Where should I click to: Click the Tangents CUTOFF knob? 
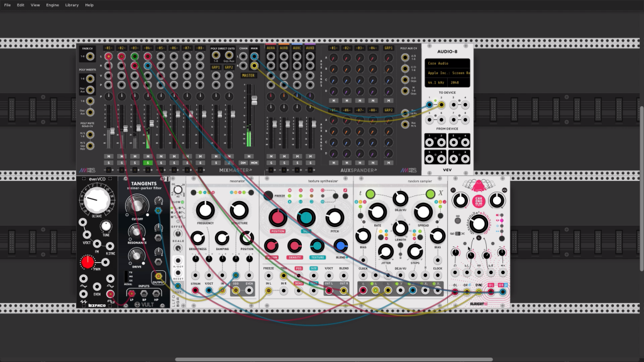136,205
